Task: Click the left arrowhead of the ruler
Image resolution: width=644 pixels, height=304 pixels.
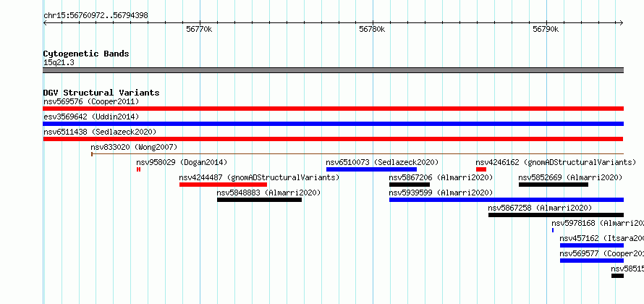Action: (45, 22)
